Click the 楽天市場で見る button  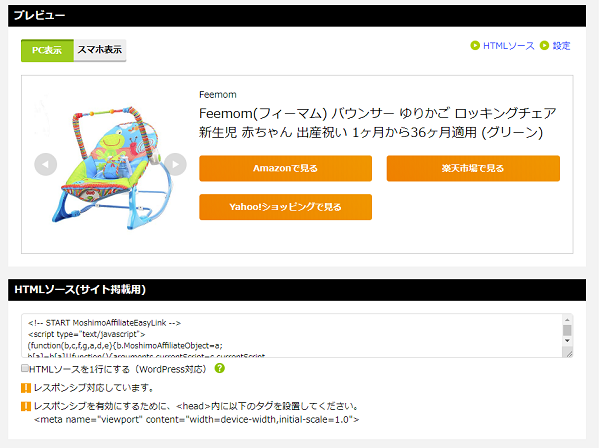tap(473, 168)
